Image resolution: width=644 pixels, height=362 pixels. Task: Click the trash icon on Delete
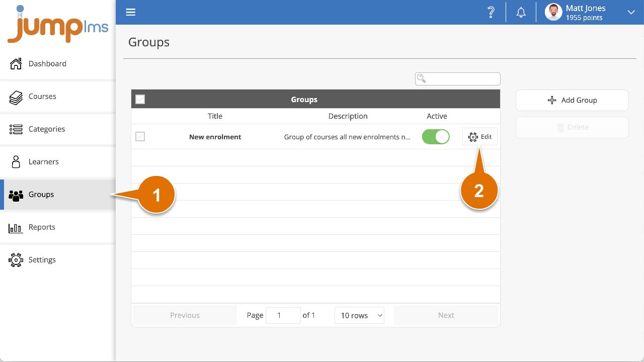pyautogui.click(x=560, y=127)
